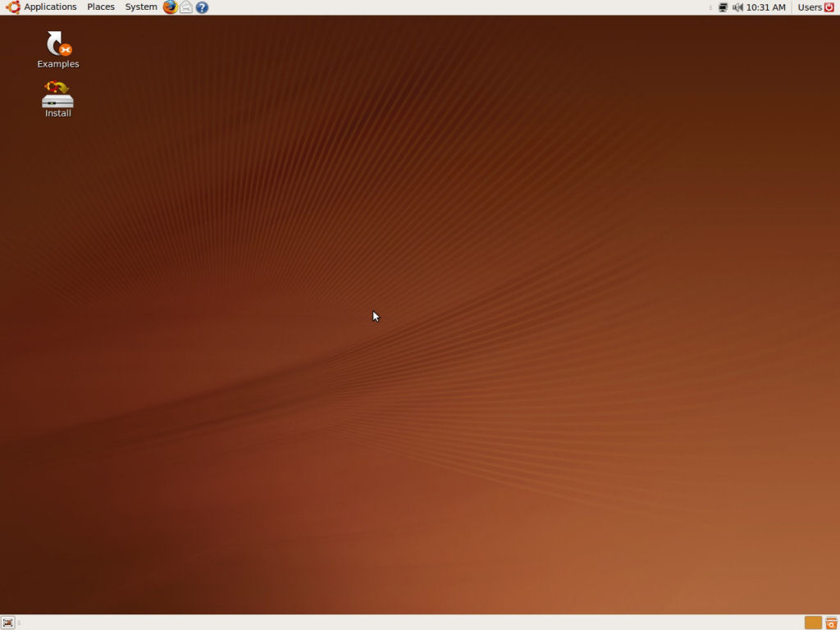Open the Applications menu
Viewport: 840px width, 630px height.
pos(50,7)
